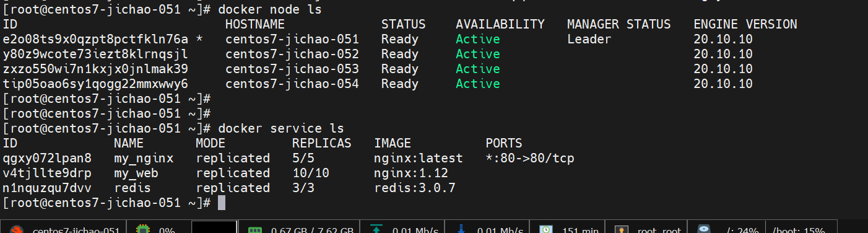The width and height of the screenshot is (868, 233).
Task: Click the REPLICAS column header
Action: [322, 144]
